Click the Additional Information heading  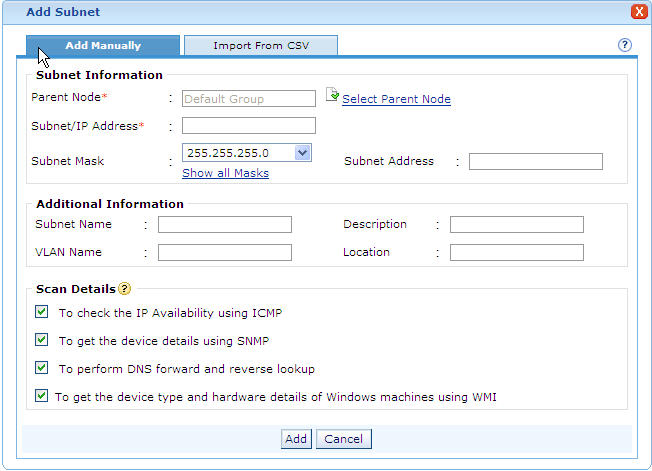(110, 204)
